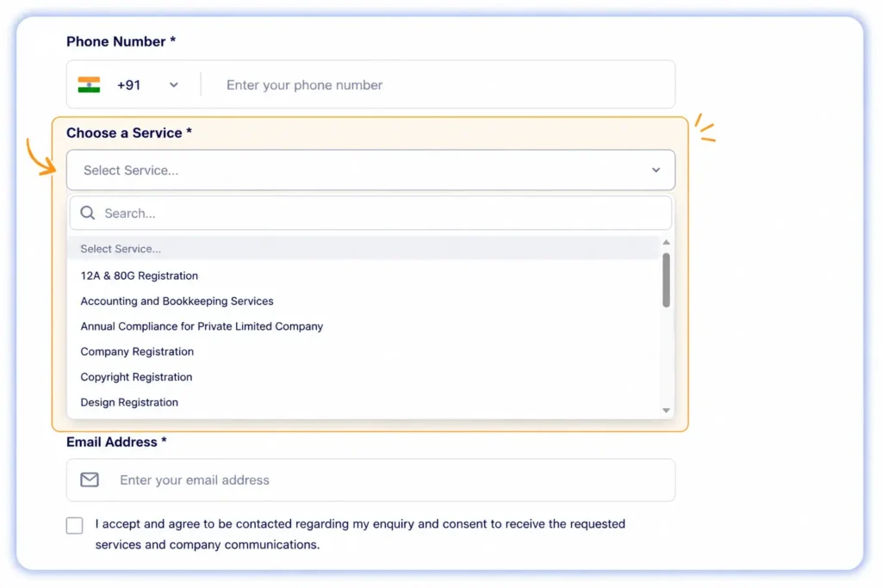This screenshot has width=882, height=588.
Task: Click the search magnifier icon
Action: click(87, 213)
